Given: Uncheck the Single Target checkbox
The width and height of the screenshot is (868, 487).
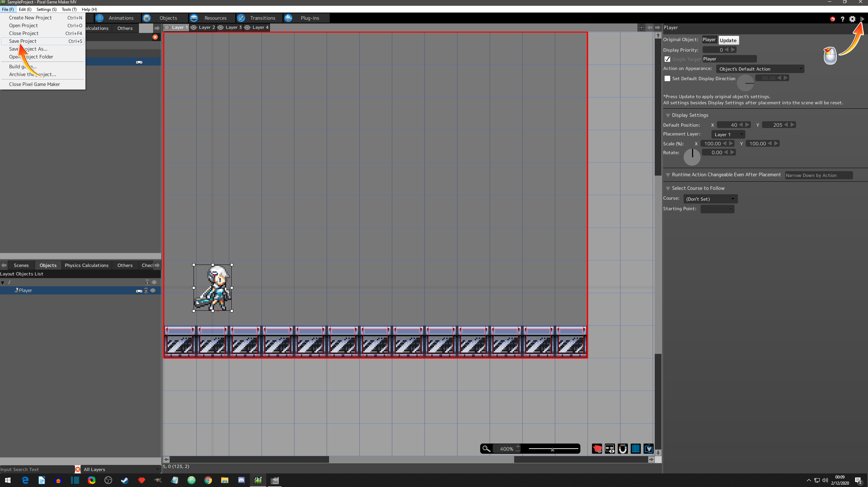Looking at the screenshot, I should click(x=667, y=59).
